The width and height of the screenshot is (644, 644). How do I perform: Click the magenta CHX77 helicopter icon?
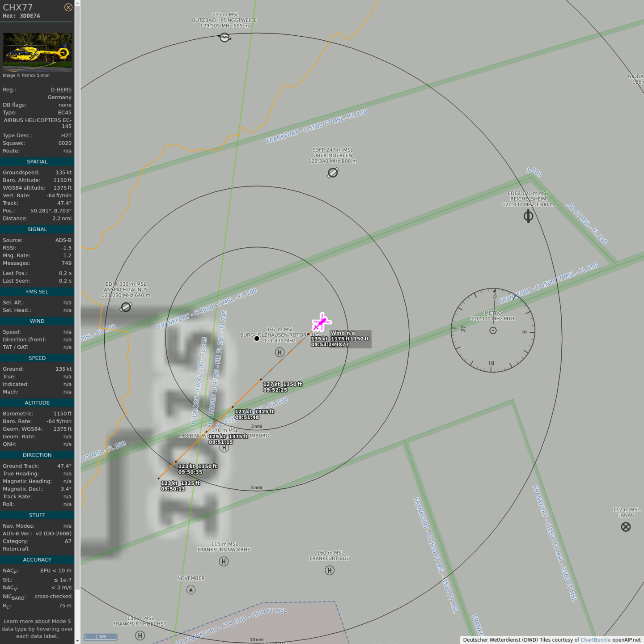pos(321,322)
